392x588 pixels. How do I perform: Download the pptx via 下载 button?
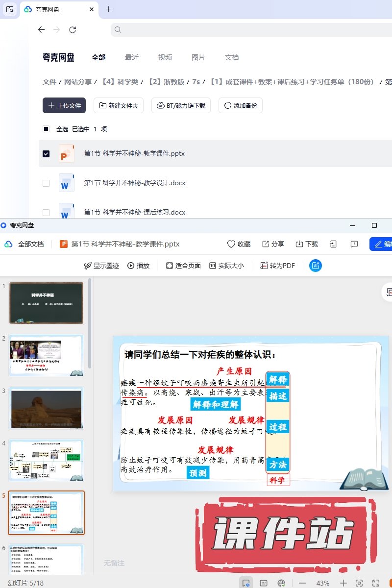pyautogui.click(x=307, y=244)
